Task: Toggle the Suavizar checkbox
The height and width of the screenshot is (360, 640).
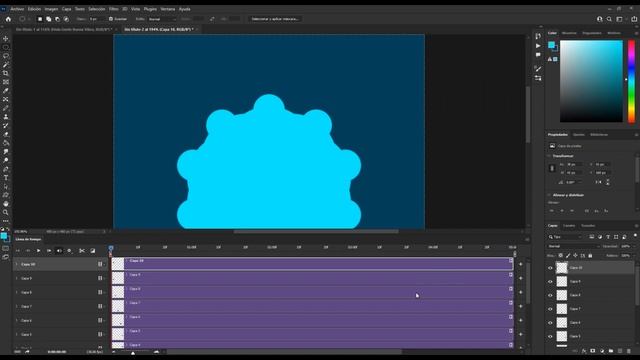Action: (111, 19)
